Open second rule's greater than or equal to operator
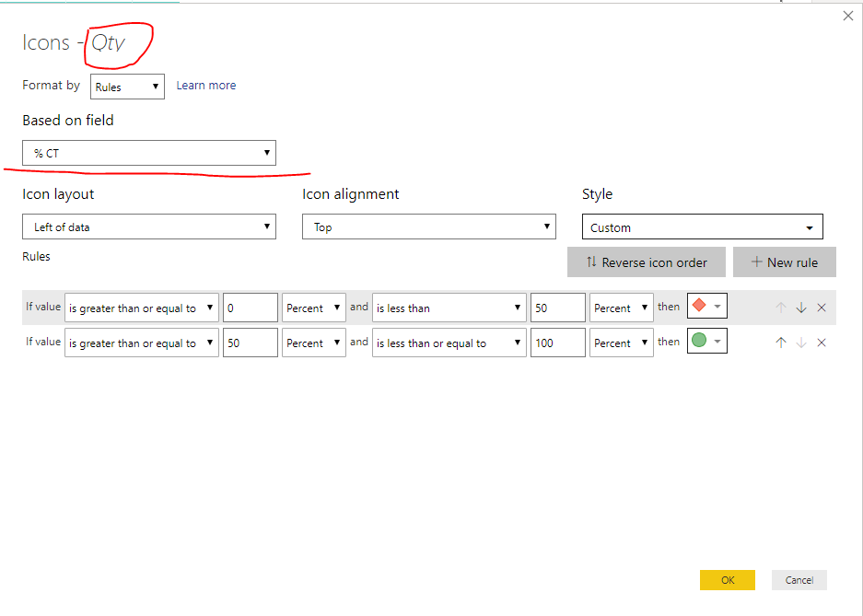 click(x=142, y=343)
